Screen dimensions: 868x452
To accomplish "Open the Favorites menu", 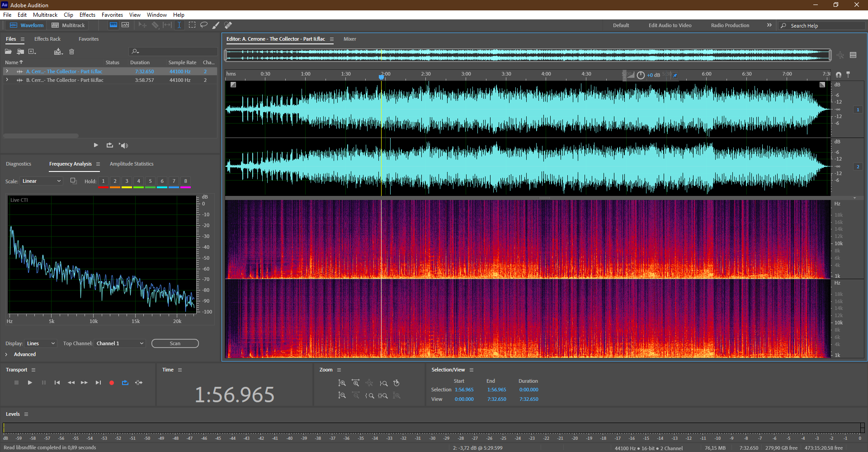I will pyautogui.click(x=112, y=15).
